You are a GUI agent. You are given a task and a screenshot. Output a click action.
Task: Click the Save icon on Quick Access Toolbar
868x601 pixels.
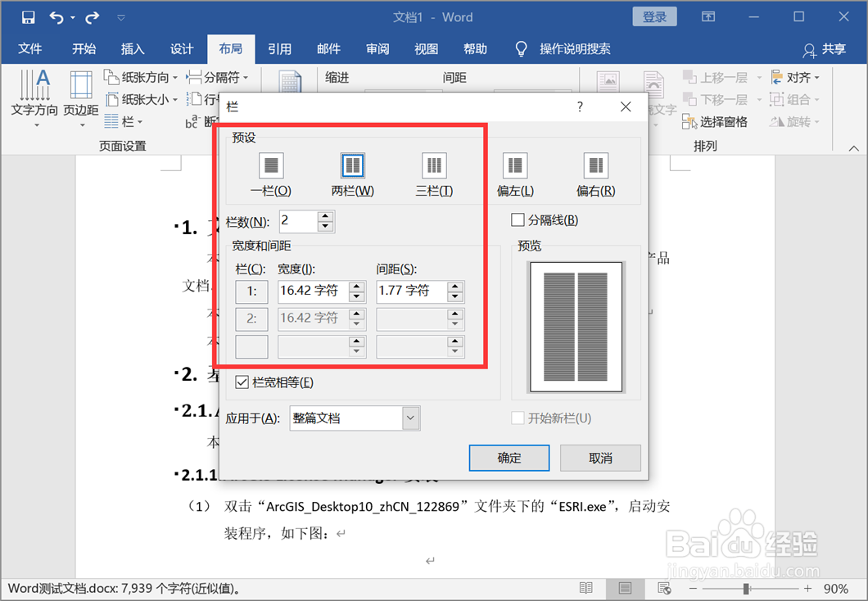[x=28, y=16]
